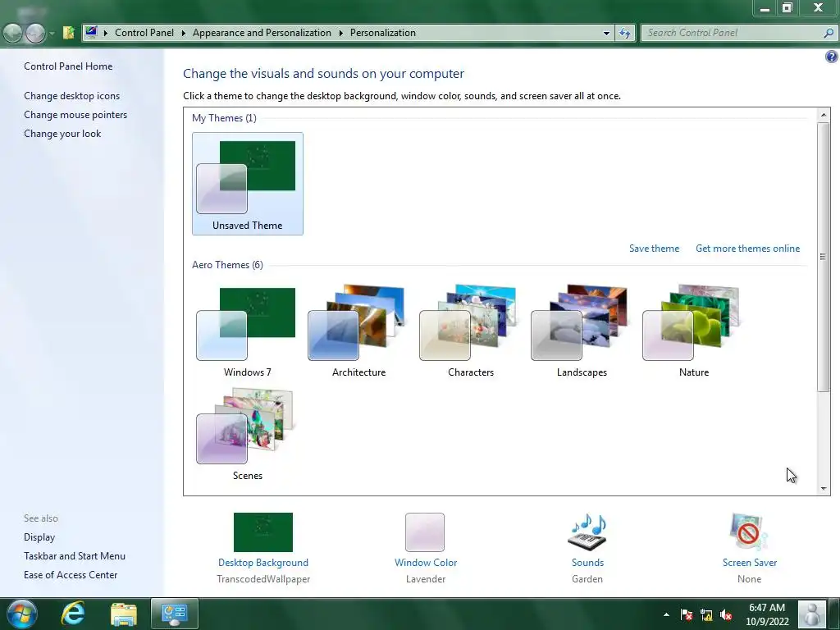Apply the Landscapes theme
Screen dimensions: 840x630
(x=582, y=331)
